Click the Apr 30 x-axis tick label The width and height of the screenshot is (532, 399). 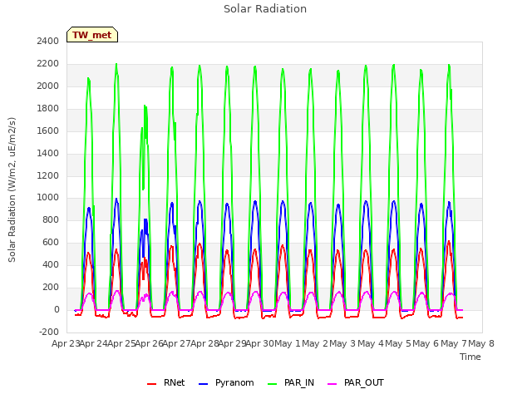pyautogui.click(x=260, y=343)
